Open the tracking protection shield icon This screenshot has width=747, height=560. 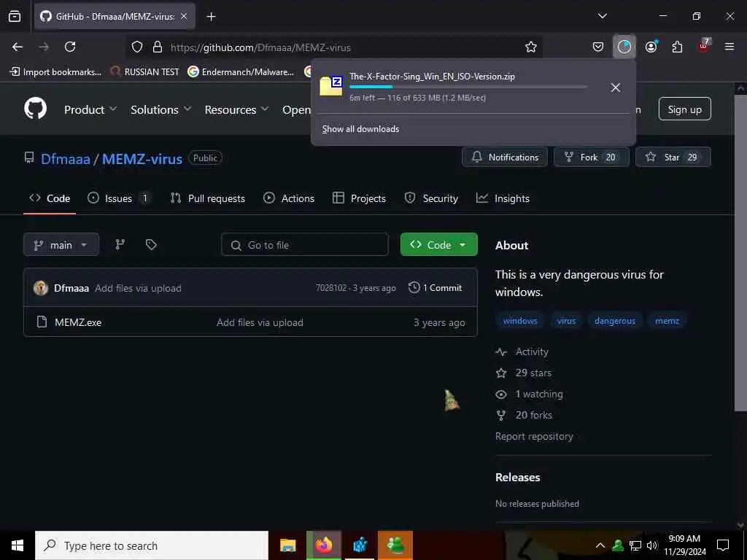click(x=137, y=47)
